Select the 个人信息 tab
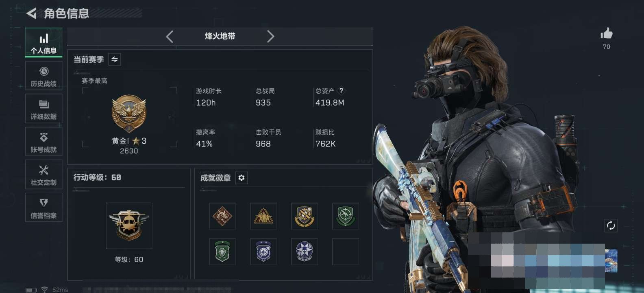Viewport: 644px width, 293px height. pos(44,42)
